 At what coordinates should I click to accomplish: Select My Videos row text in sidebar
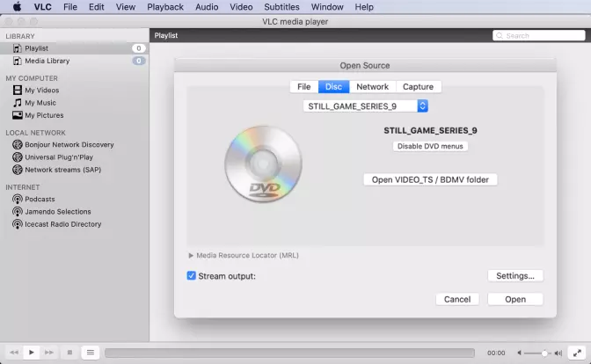coord(42,90)
